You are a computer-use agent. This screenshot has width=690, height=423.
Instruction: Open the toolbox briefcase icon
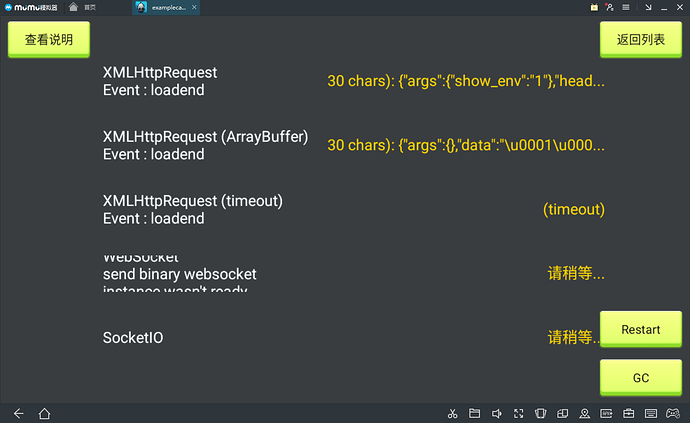point(628,414)
